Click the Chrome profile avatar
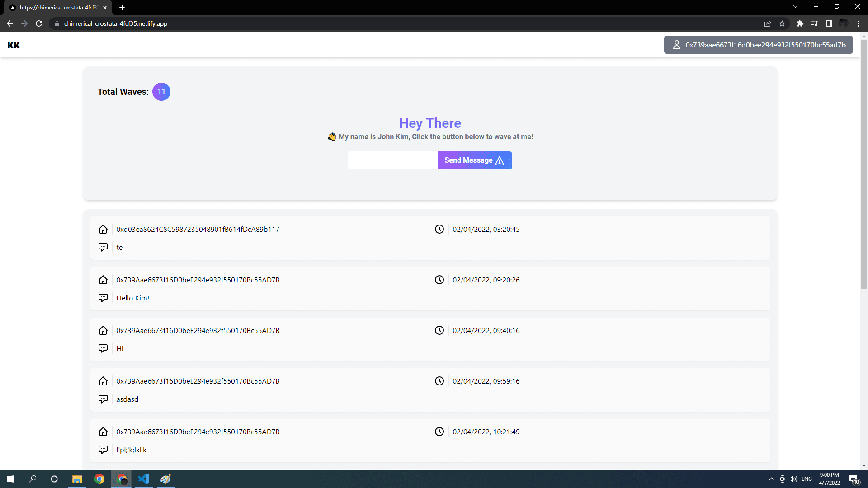 844,23
